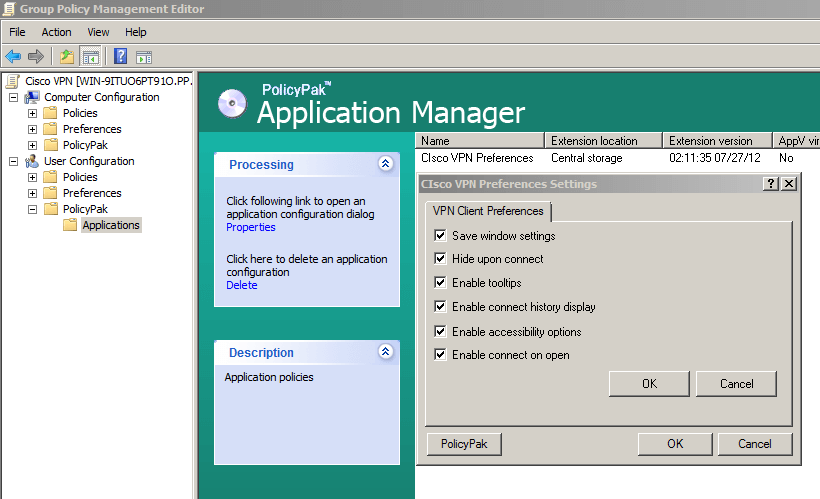Toggle Enable tooltips checkbox

pos(440,282)
